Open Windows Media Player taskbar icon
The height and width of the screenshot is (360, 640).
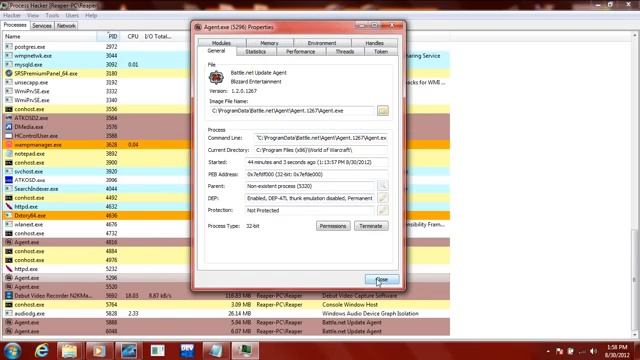point(99,351)
